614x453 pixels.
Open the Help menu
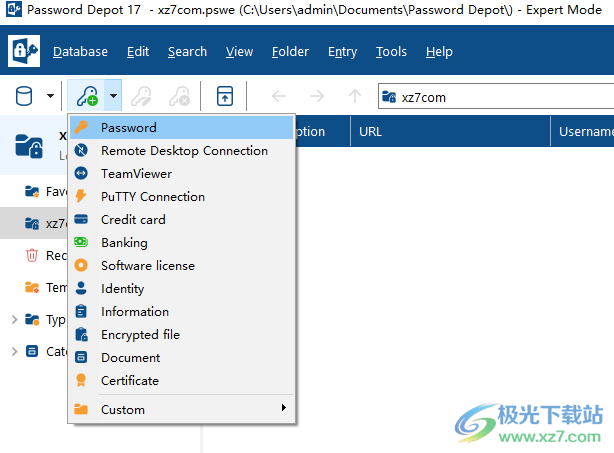click(439, 52)
